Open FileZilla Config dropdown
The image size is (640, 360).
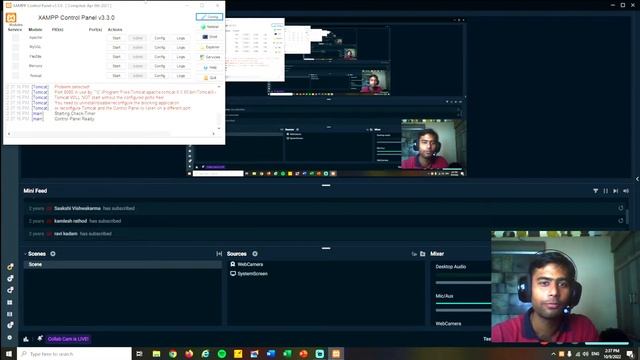160,57
